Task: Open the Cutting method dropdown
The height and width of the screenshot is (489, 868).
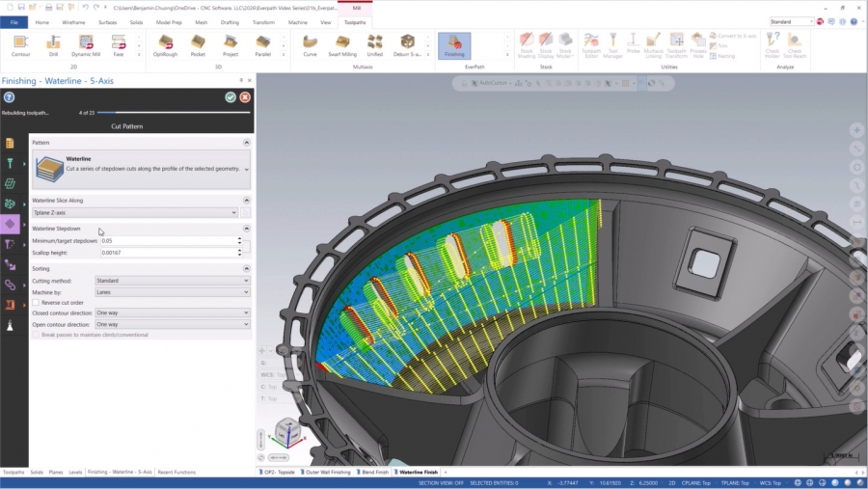Action: (173, 281)
